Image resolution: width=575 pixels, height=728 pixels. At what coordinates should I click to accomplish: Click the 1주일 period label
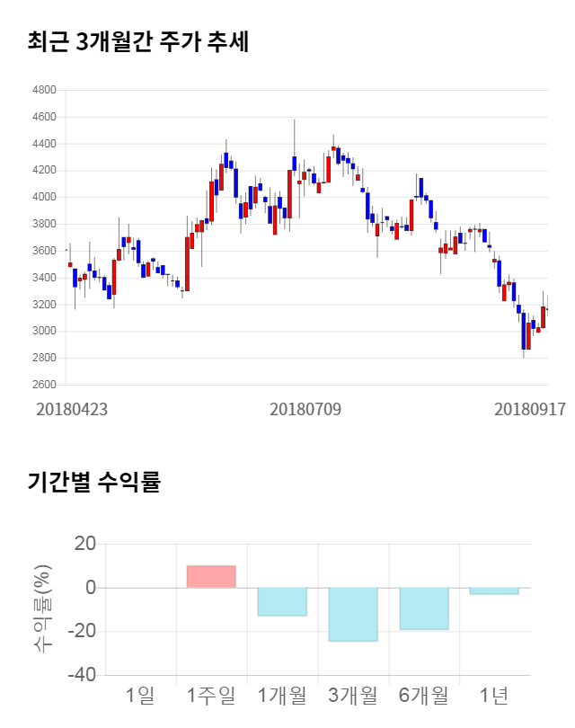coord(211,695)
